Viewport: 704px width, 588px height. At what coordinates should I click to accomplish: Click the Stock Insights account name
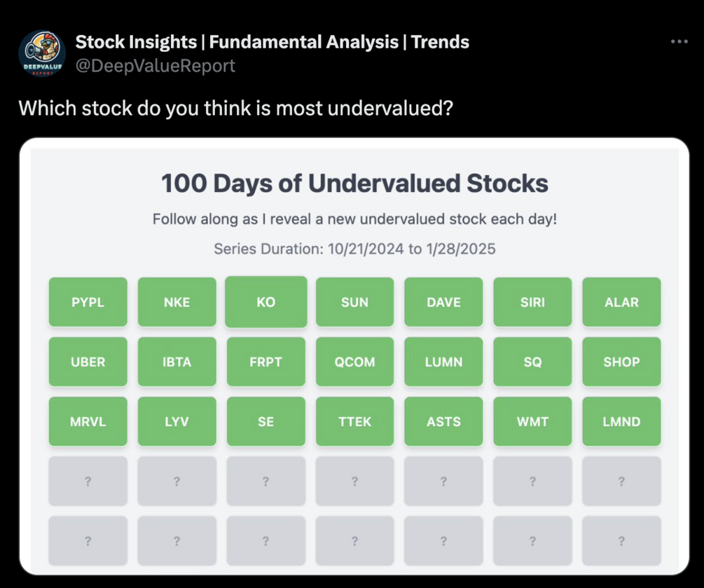(272, 42)
